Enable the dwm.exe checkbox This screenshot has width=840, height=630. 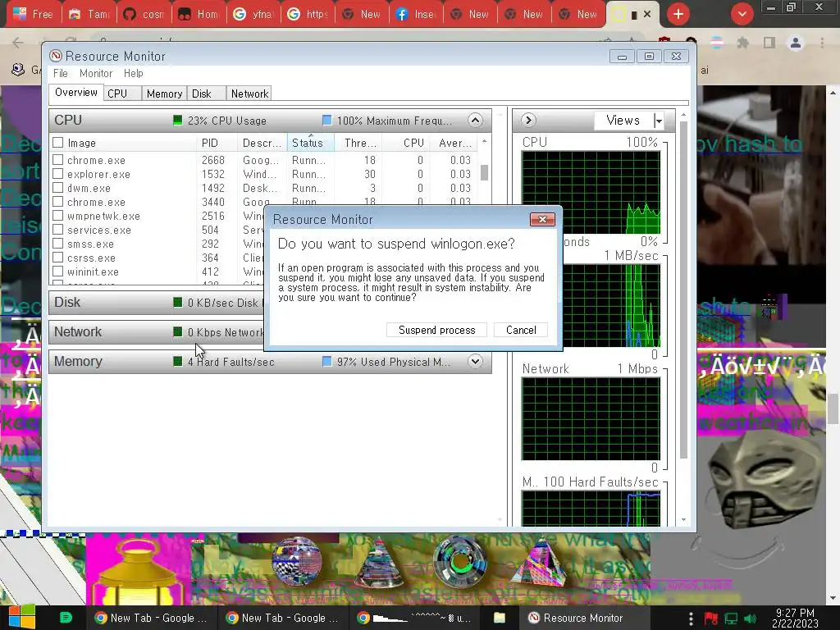click(58, 188)
